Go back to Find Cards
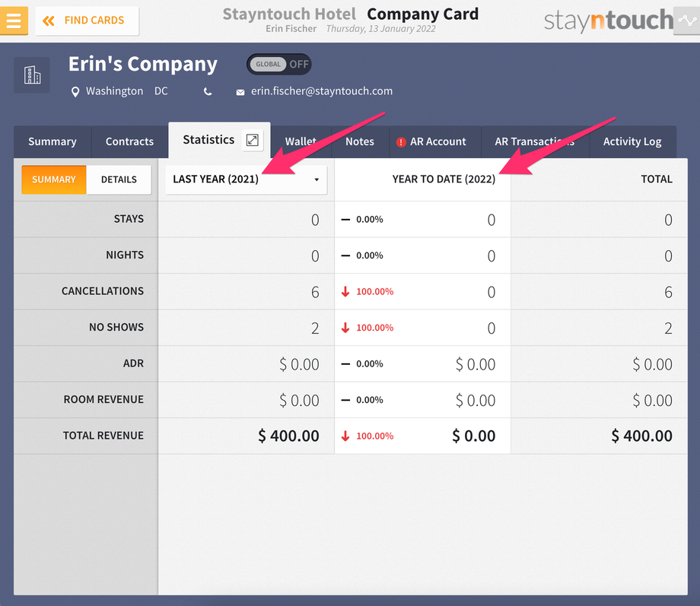Image resolution: width=700 pixels, height=606 pixels. point(87,21)
